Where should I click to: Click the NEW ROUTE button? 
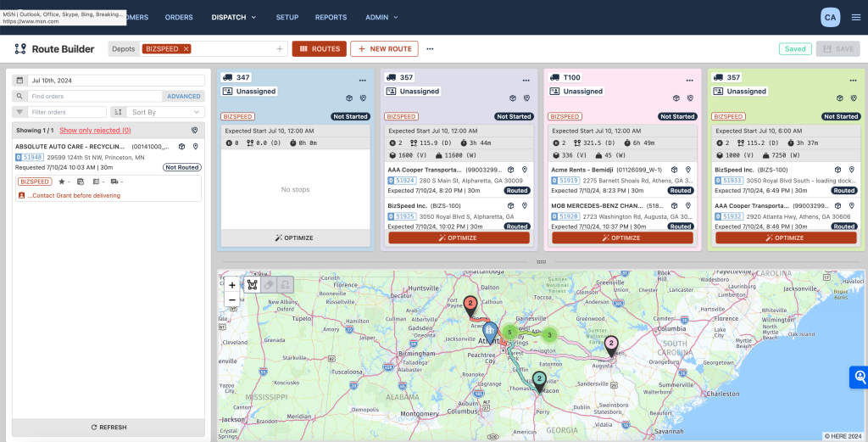(384, 48)
